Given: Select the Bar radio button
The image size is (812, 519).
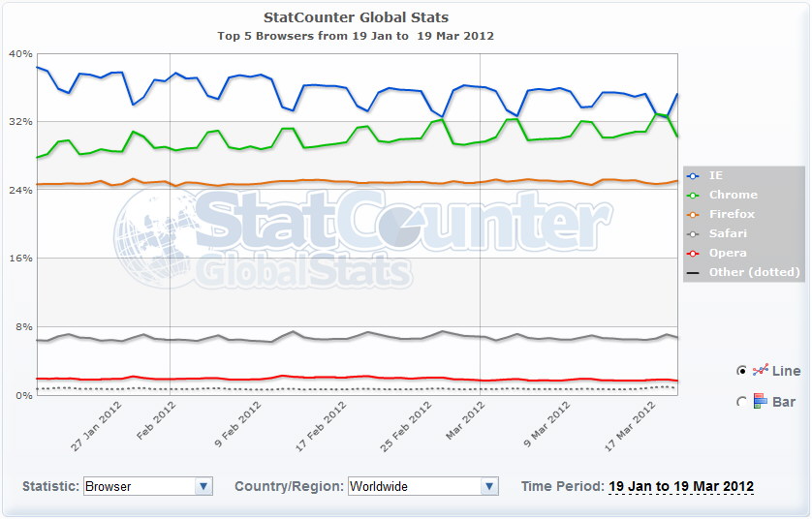Looking at the screenshot, I should point(741,402).
